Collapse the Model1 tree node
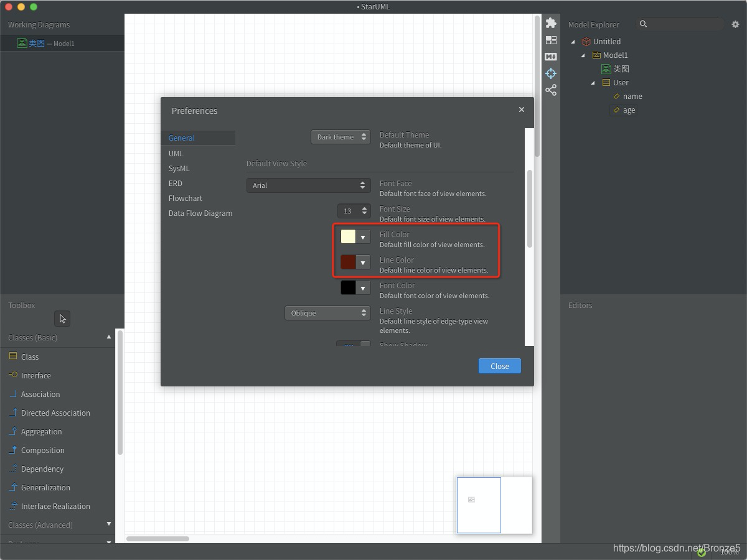The height and width of the screenshot is (560, 747). [583, 55]
